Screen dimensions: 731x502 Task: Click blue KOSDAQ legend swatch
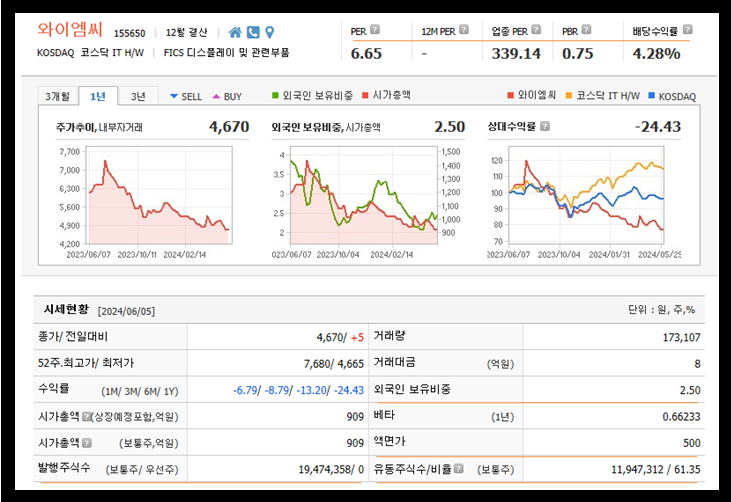[x=652, y=96]
